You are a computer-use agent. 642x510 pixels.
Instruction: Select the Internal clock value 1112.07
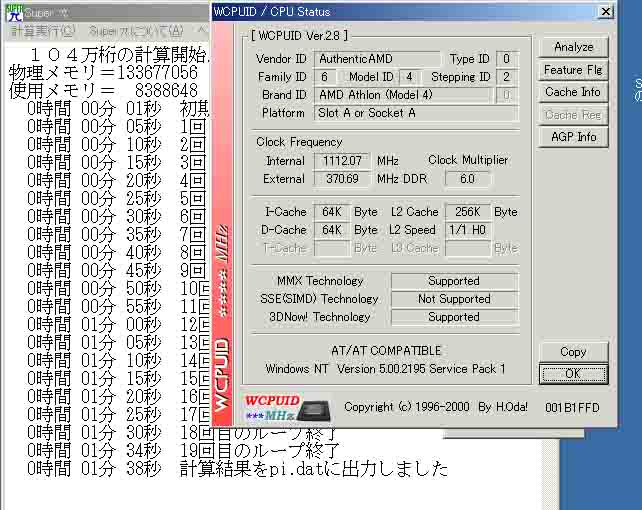(x=342, y=160)
